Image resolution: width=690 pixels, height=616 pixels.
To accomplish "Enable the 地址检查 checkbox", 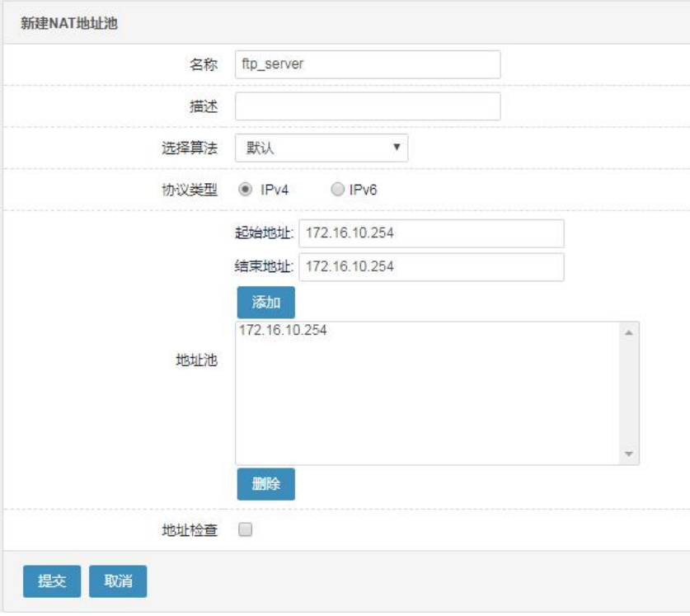I will pyautogui.click(x=245, y=529).
